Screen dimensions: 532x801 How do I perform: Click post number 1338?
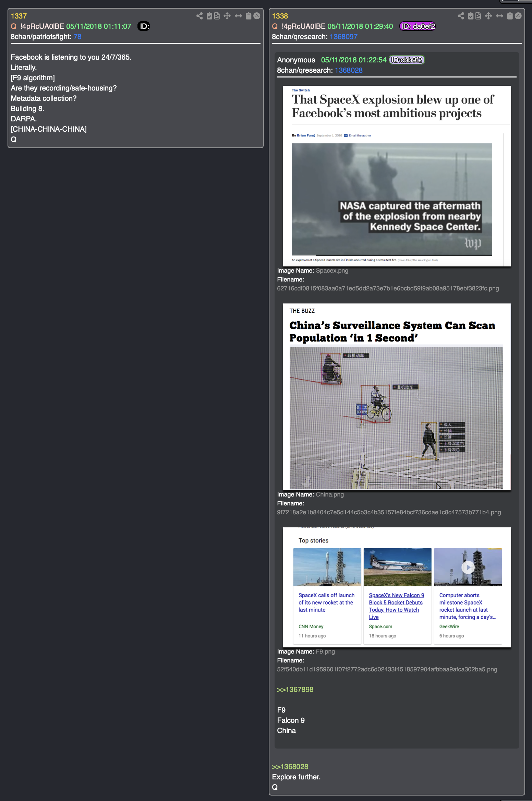(x=280, y=16)
